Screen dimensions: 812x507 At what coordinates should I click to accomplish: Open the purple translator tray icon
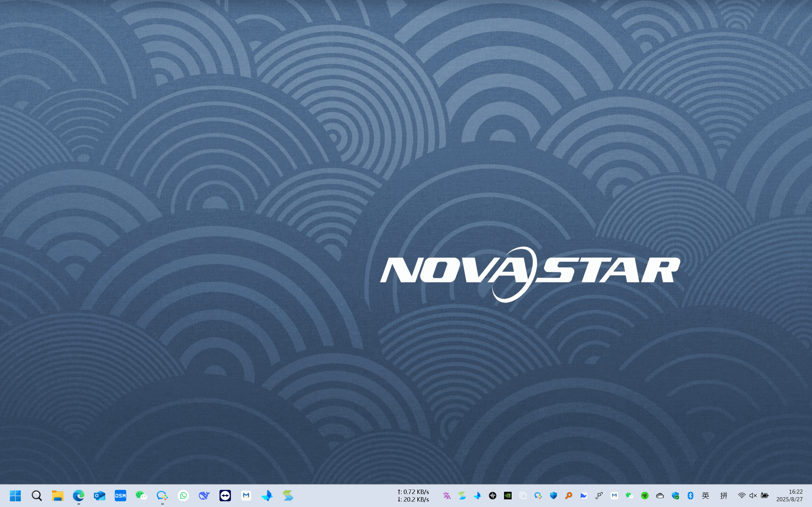click(447, 496)
